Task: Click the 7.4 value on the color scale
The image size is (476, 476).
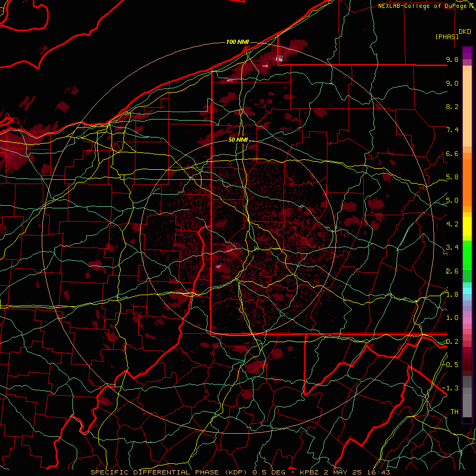Action: pyautogui.click(x=452, y=130)
